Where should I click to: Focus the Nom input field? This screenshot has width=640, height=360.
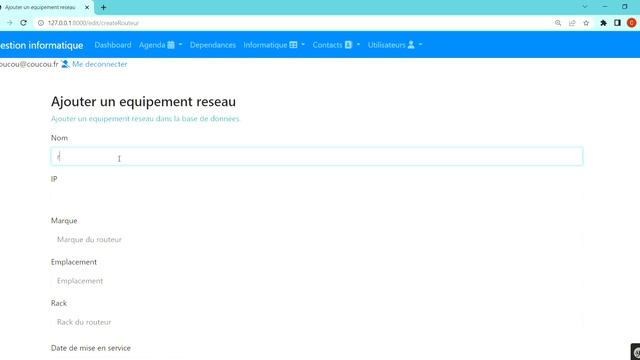point(317,157)
